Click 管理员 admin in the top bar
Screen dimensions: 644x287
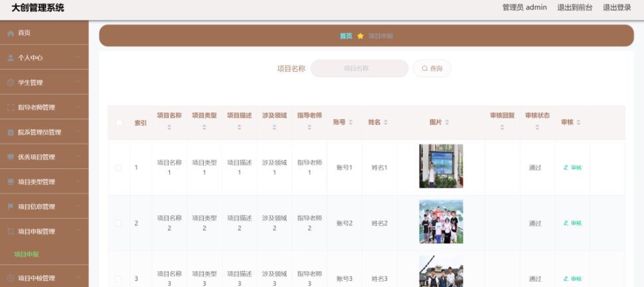(x=524, y=7)
